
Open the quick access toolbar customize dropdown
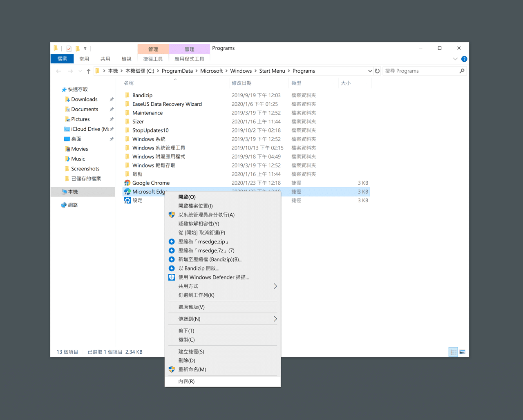[x=85, y=49]
